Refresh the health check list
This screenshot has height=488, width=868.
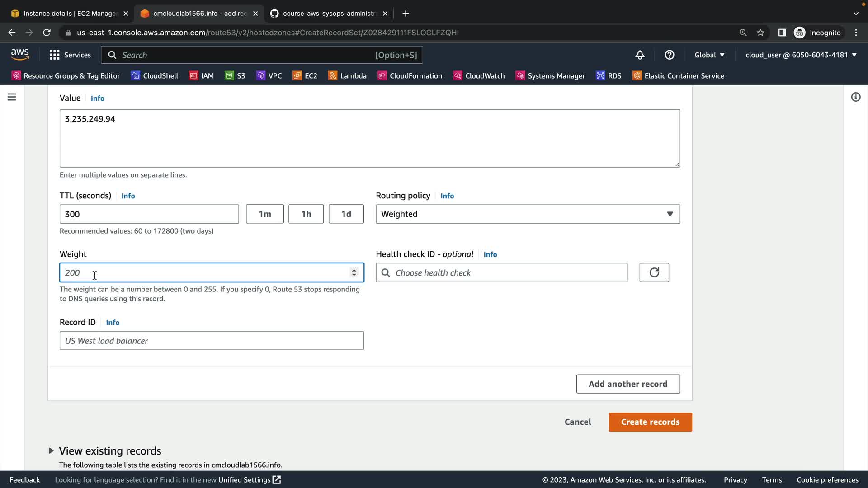(x=654, y=272)
